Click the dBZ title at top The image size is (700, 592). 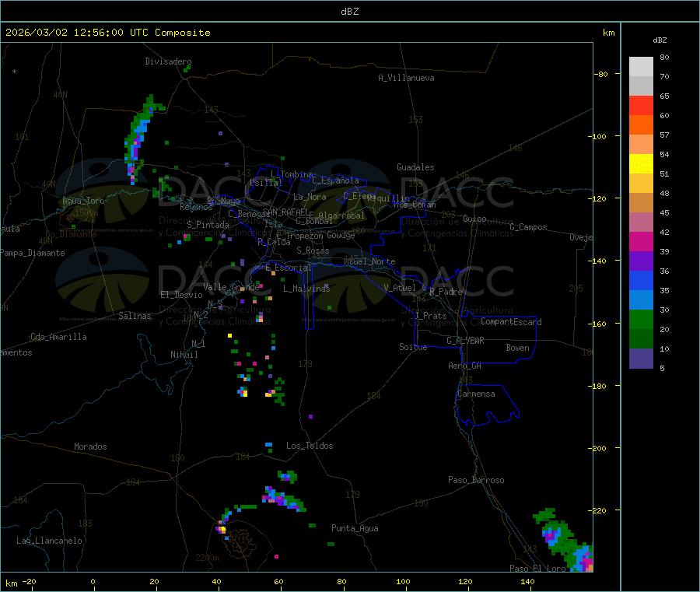pyautogui.click(x=349, y=12)
